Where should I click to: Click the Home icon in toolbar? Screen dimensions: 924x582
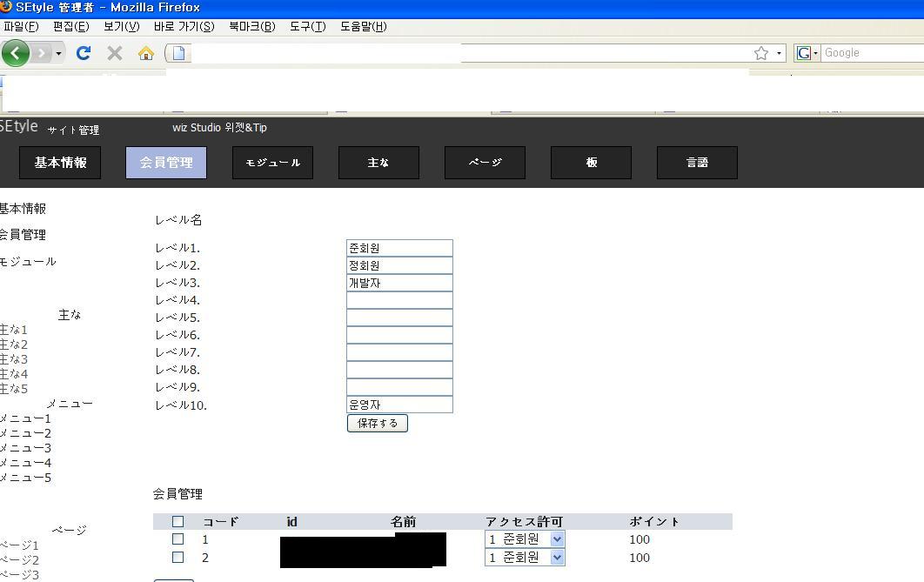click(145, 53)
